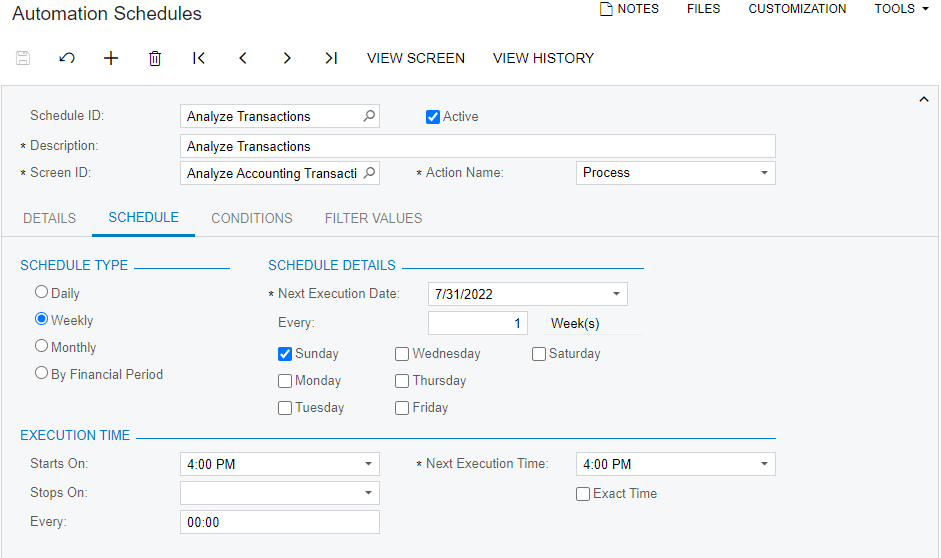The image size is (941, 558).
Task: Go to previous record arrow
Action: click(243, 58)
